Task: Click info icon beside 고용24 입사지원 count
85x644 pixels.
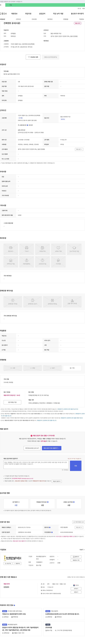Action: click(74, 502)
